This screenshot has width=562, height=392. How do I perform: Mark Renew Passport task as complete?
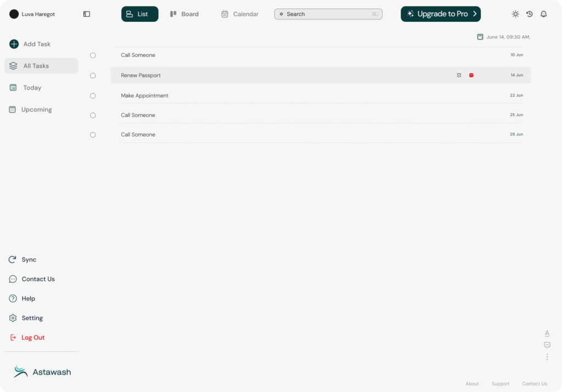pyautogui.click(x=93, y=76)
